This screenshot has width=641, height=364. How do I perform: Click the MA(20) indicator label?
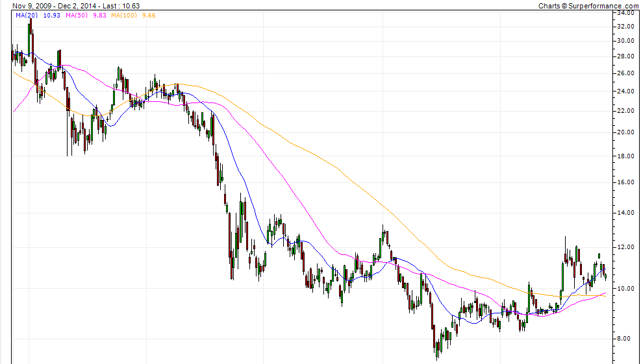(27, 15)
